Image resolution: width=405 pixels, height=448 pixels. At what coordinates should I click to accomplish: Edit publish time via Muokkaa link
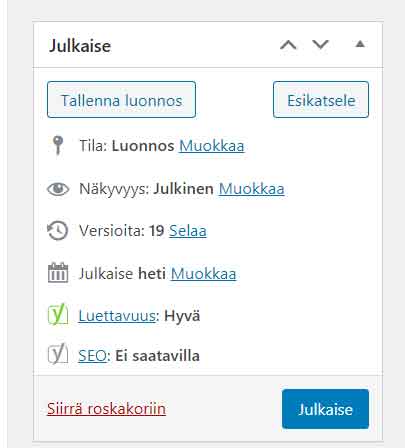(x=204, y=274)
